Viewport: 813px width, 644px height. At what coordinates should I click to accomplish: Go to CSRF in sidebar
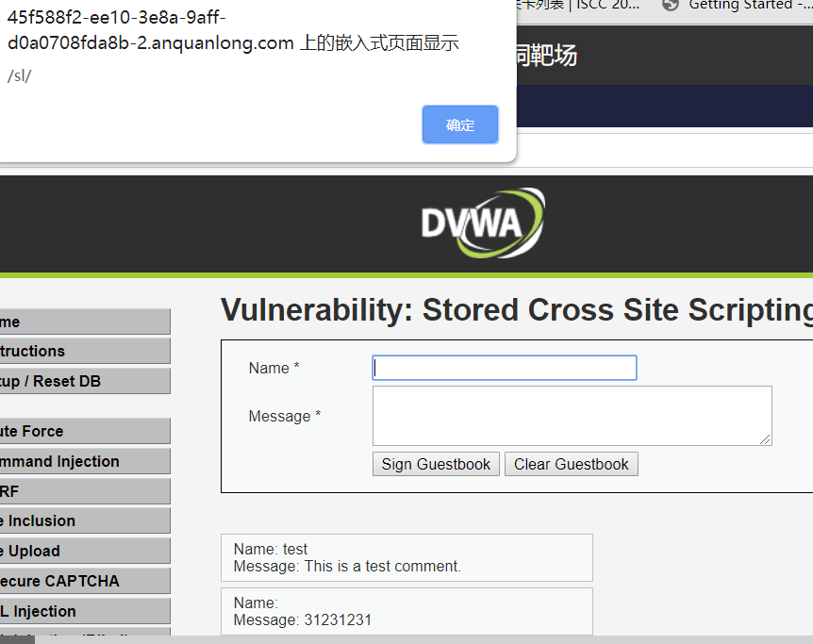pos(85,491)
